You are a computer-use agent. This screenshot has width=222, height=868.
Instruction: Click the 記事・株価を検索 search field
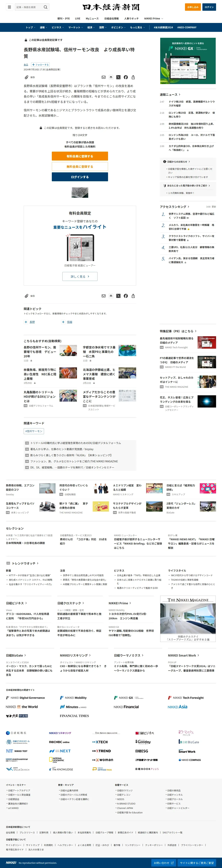click(29, 7)
